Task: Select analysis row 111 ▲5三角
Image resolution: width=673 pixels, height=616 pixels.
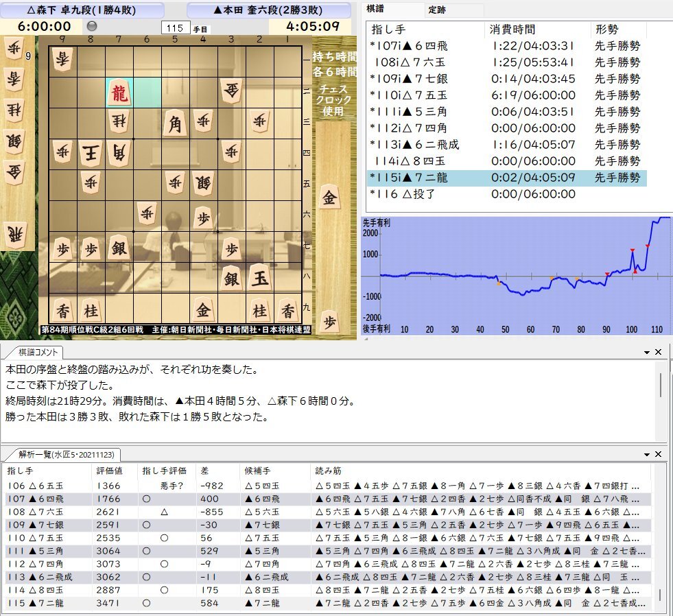Action: tap(329, 552)
